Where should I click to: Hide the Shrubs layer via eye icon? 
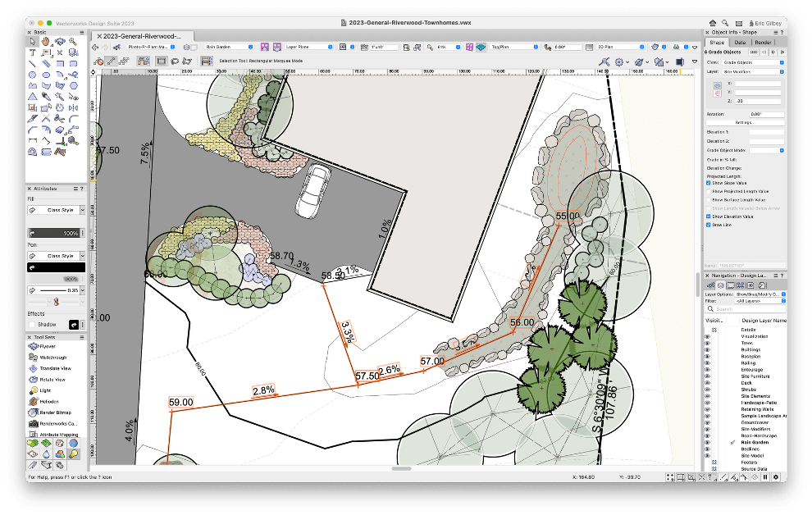tap(708, 390)
